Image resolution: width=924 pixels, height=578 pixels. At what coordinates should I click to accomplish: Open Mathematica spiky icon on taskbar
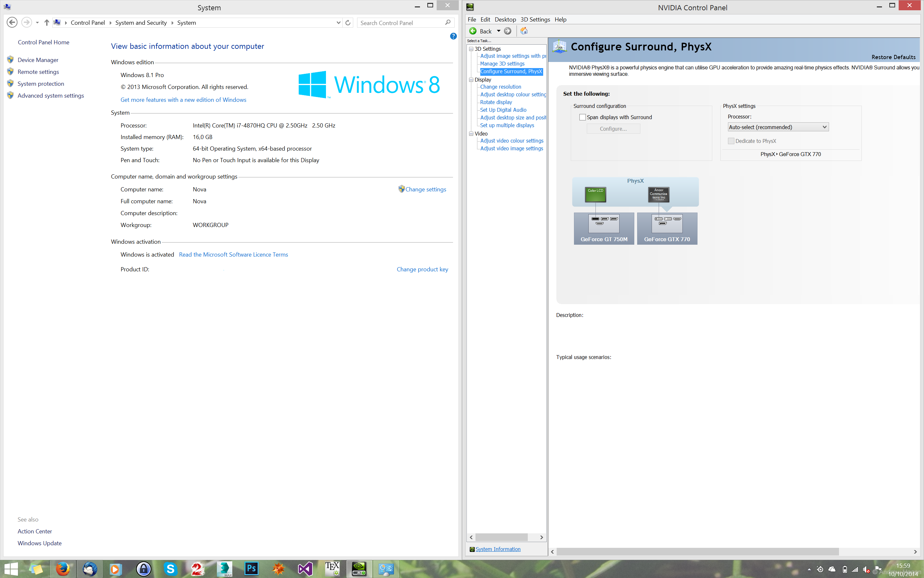(278, 569)
